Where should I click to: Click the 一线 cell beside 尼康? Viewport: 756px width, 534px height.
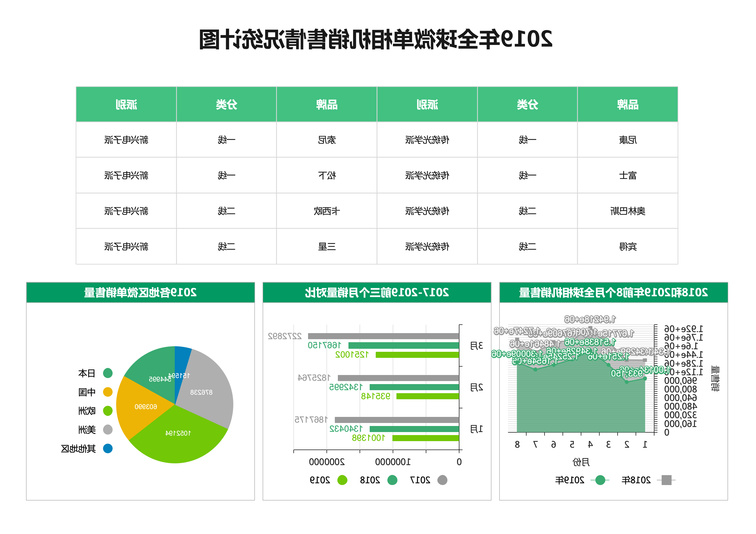click(x=527, y=140)
